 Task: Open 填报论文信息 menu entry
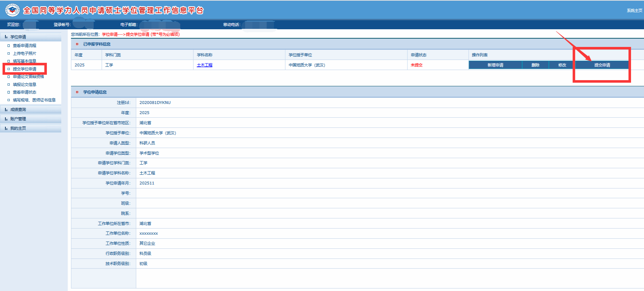coord(25,84)
